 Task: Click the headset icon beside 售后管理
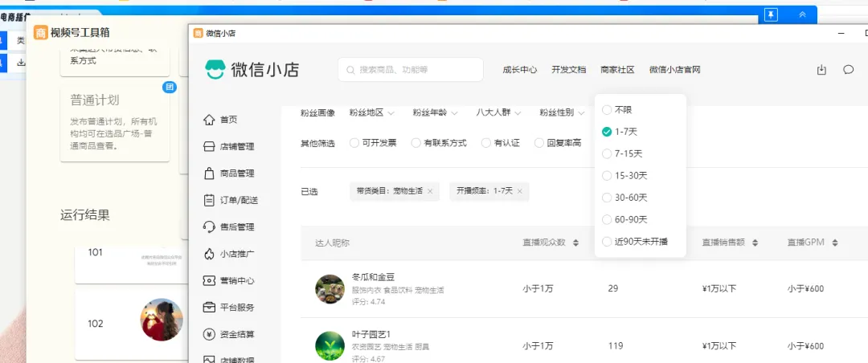tap(209, 226)
